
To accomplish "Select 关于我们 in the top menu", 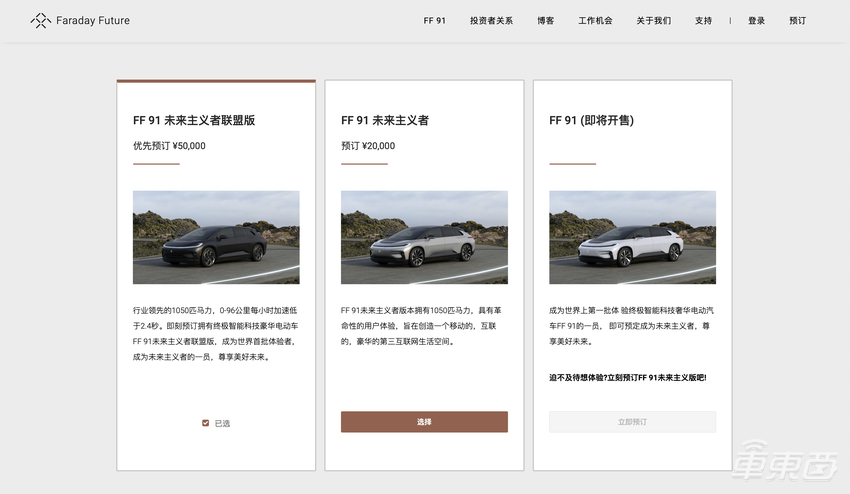I will pos(654,21).
